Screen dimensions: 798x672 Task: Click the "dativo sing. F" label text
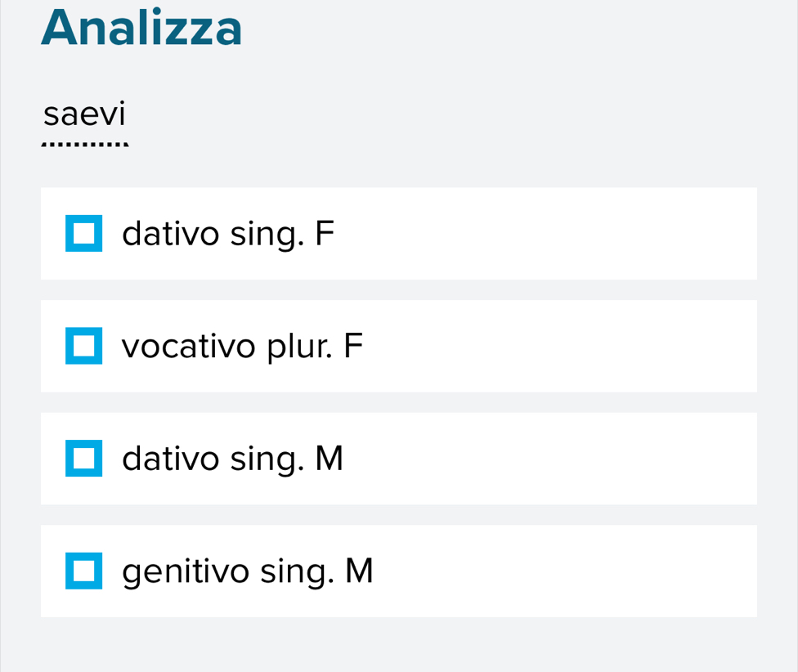tap(229, 234)
